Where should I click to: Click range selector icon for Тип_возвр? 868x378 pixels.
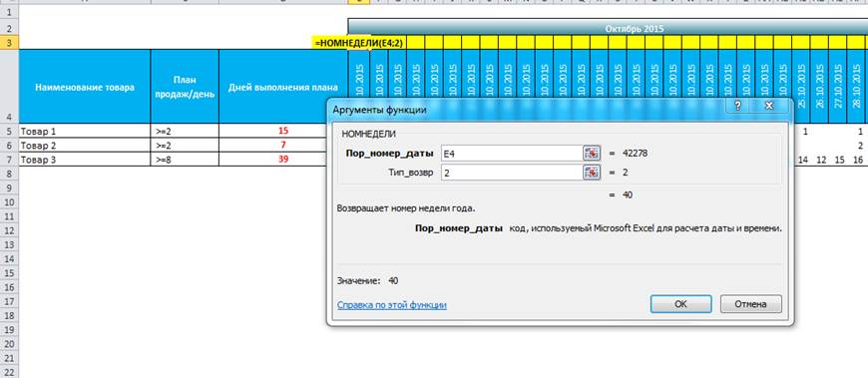point(592,173)
